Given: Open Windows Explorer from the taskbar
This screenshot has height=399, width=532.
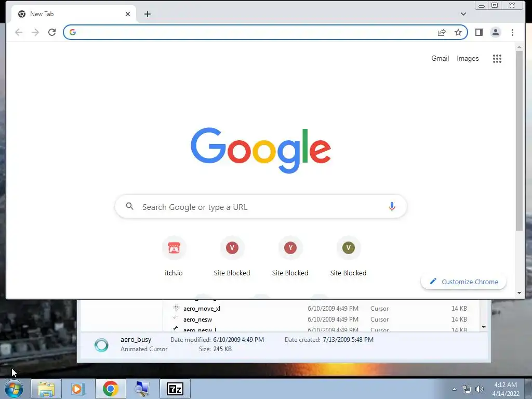Looking at the screenshot, I should [x=46, y=389].
